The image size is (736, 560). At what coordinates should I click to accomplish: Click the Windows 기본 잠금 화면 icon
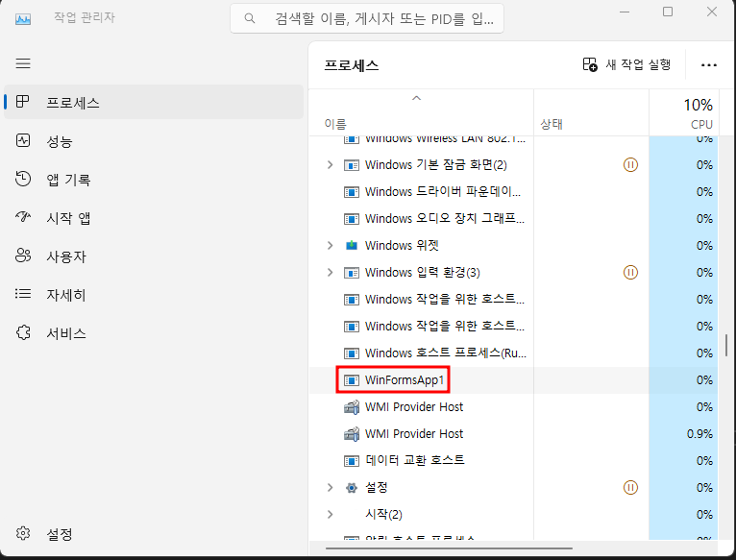click(352, 165)
